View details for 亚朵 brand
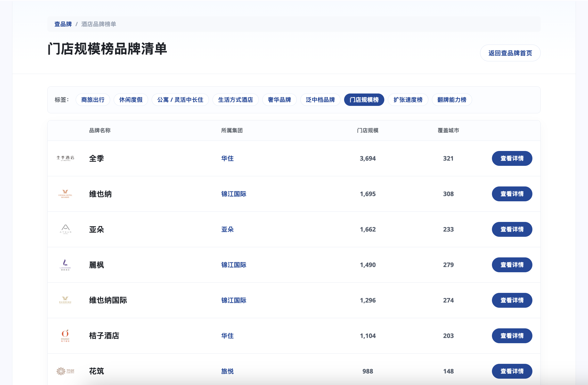 click(x=512, y=229)
